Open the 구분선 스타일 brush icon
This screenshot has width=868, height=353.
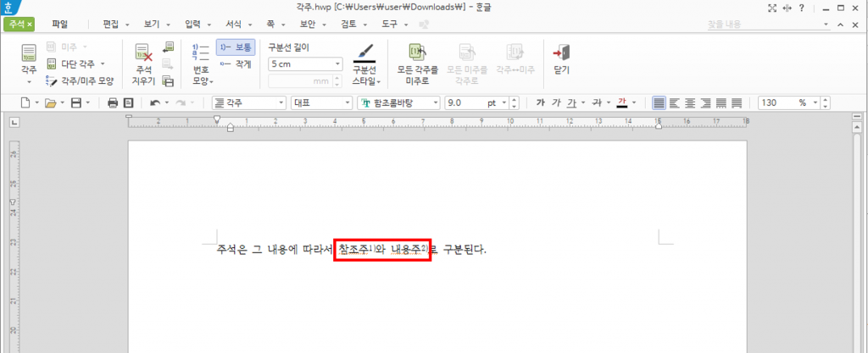[364, 56]
